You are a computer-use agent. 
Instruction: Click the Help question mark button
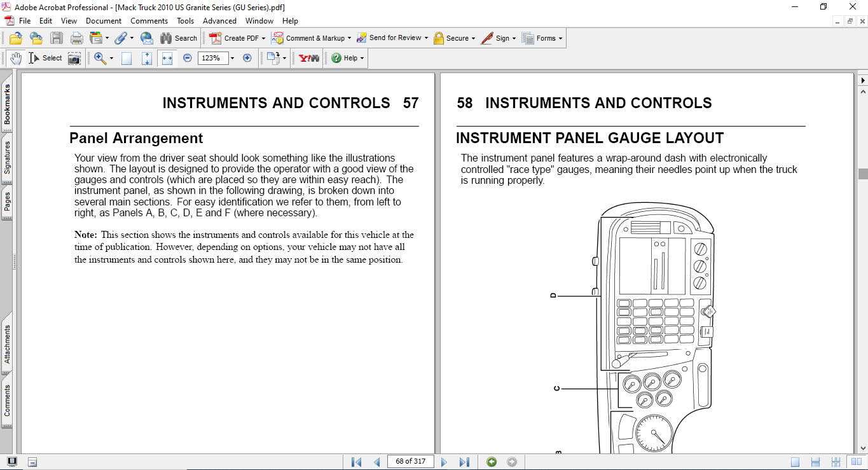(347, 58)
